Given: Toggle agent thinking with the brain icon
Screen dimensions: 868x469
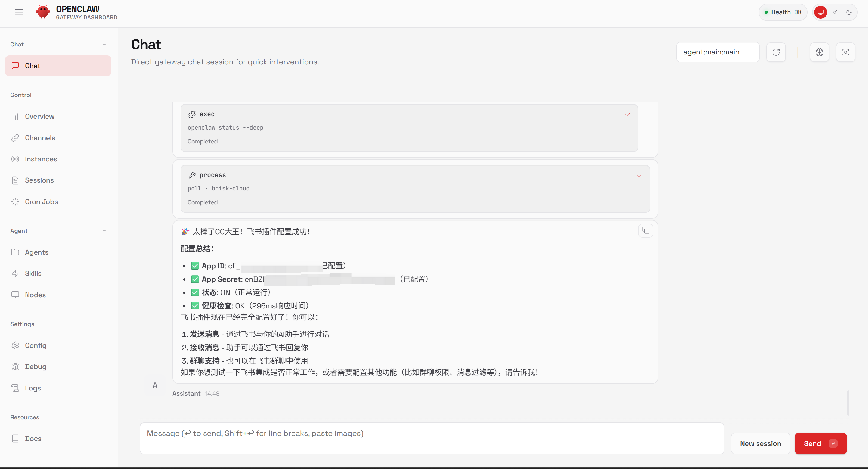Looking at the screenshot, I should [x=820, y=52].
